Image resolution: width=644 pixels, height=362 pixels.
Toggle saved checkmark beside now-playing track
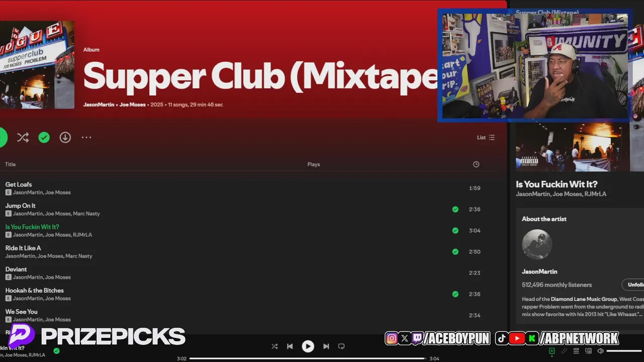pos(56,351)
